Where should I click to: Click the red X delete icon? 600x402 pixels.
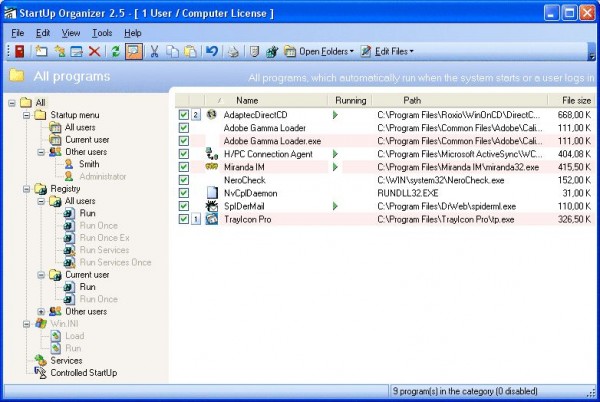[x=95, y=51]
